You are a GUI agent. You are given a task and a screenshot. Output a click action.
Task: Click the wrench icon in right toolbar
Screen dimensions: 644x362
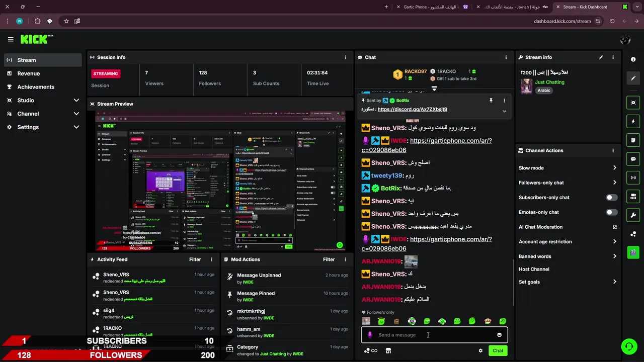pos(633,215)
